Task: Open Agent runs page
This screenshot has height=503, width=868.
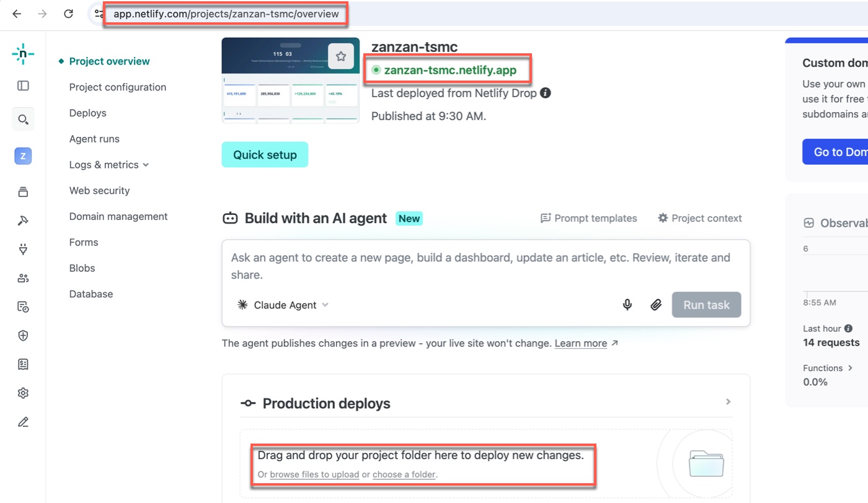Action: [x=94, y=139]
